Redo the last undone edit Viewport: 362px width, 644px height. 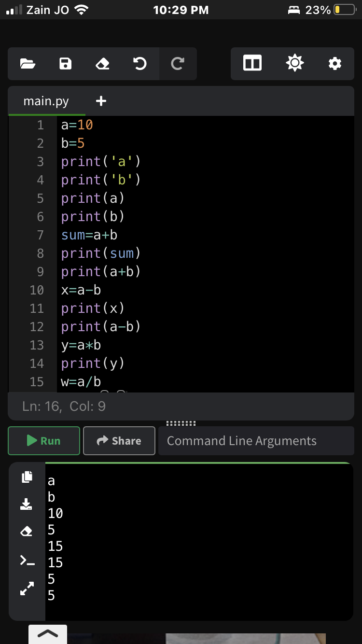pyautogui.click(x=178, y=63)
